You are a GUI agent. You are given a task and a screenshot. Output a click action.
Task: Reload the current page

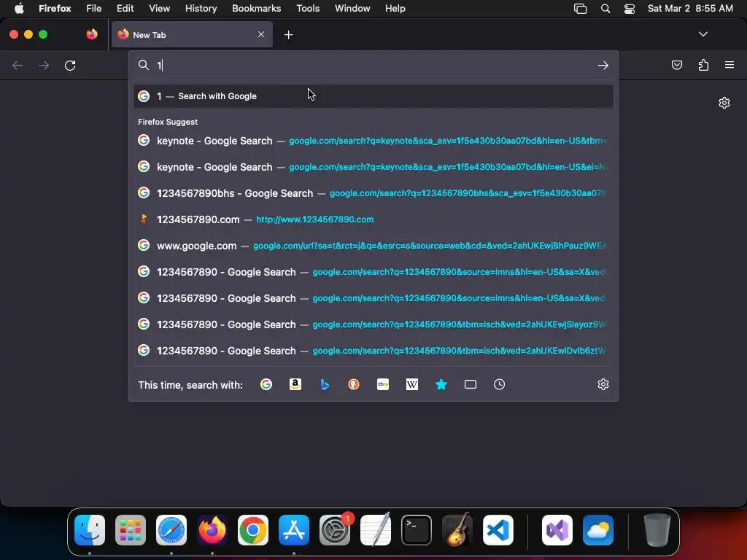click(70, 65)
